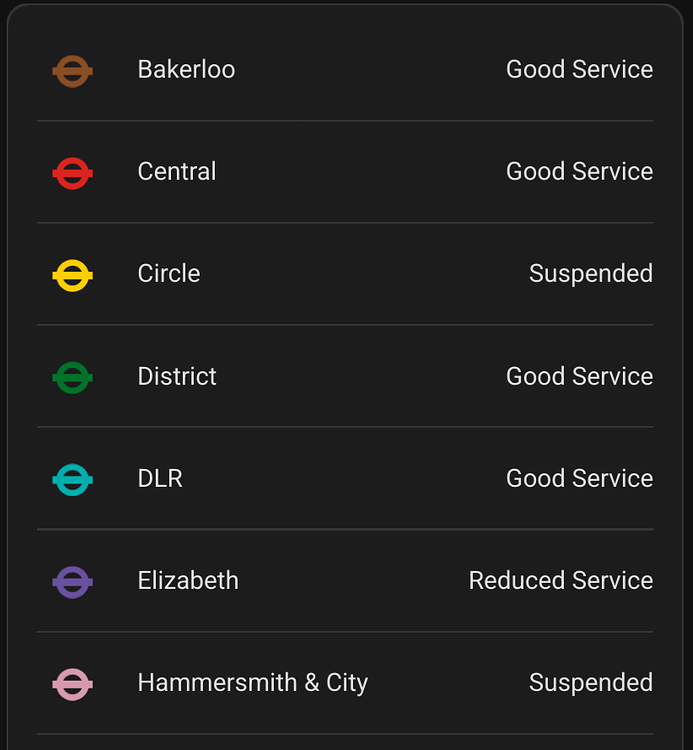The width and height of the screenshot is (693, 750).
Task: Select the teal DLR roundel icon
Action: click(x=72, y=480)
